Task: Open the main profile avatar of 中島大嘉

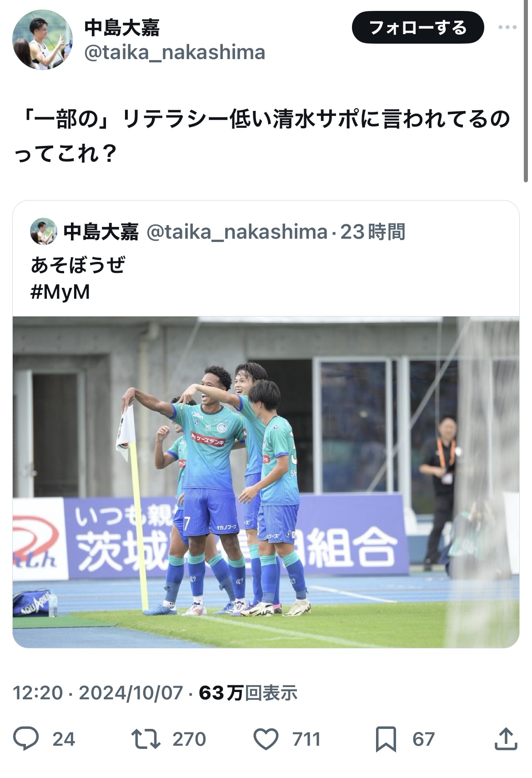Action: pyautogui.click(x=42, y=40)
